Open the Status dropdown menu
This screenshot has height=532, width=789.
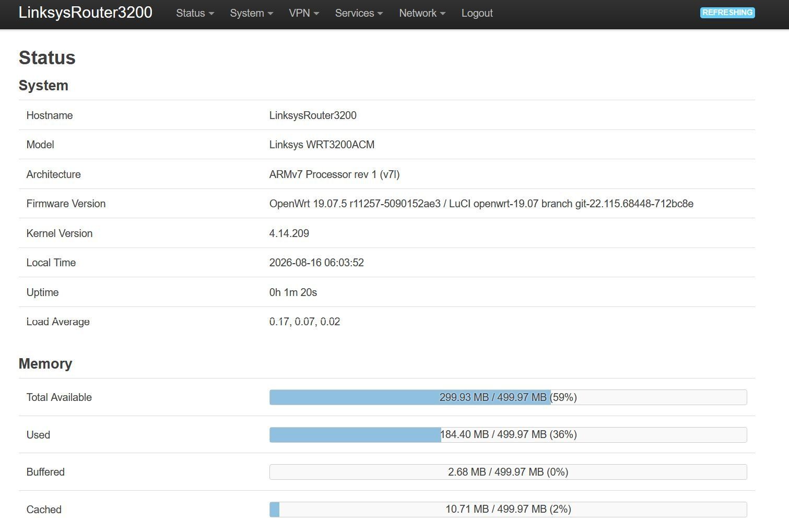[x=195, y=13]
